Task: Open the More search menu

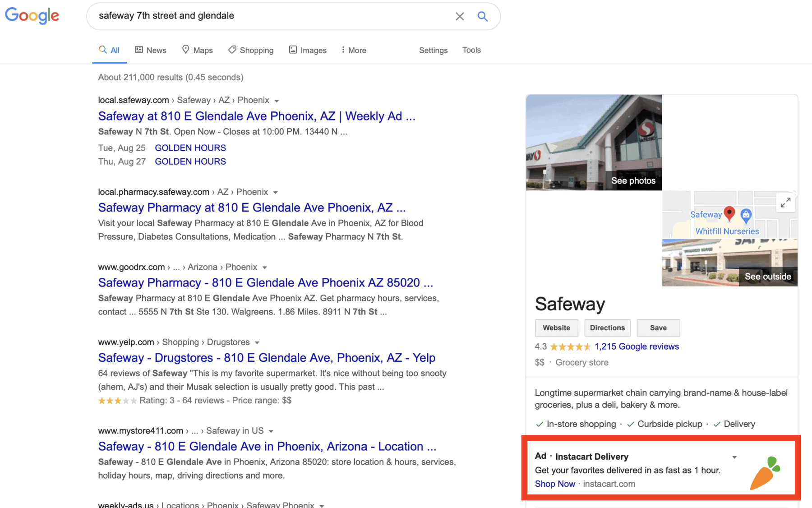Action: click(354, 50)
